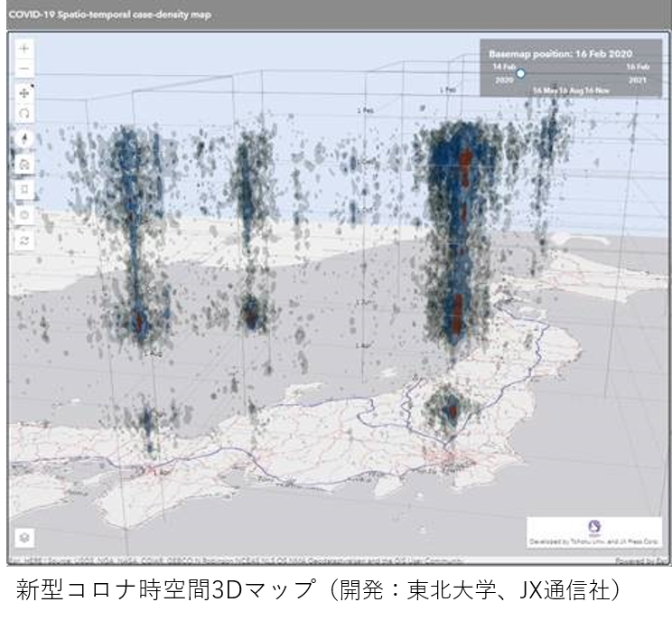Viewport: 672px width, 621px height.
Task: Click the faint icon below the square icon
Action: coord(24,216)
